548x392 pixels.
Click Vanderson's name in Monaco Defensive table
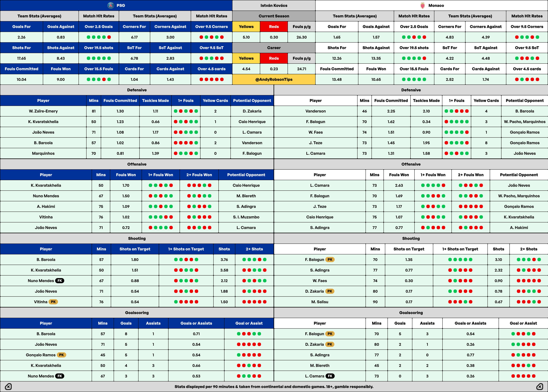316,111
